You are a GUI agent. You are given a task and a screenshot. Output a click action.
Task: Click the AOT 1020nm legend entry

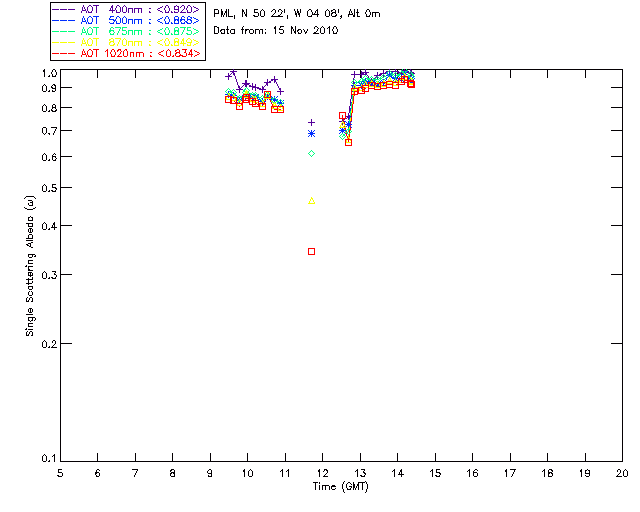pyautogui.click(x=126, y=53)
